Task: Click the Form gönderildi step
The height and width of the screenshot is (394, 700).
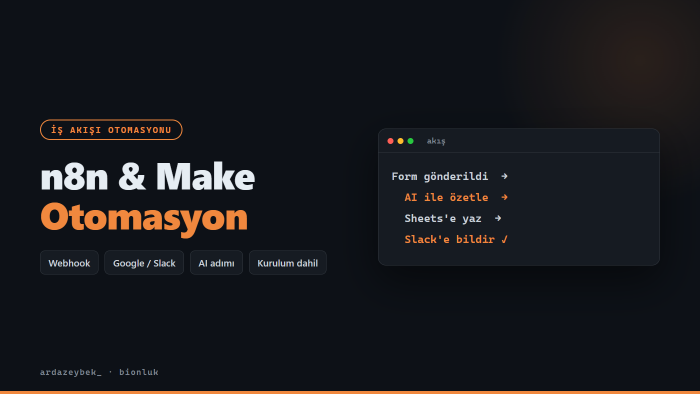Action: tap(440, 177)
